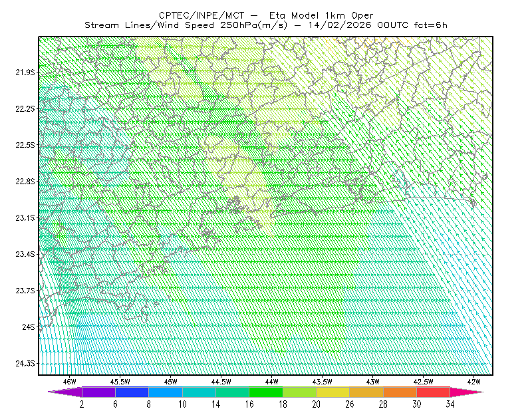
Task: Click the bright green 16-18 legend swatch
Action: [266, 392]
